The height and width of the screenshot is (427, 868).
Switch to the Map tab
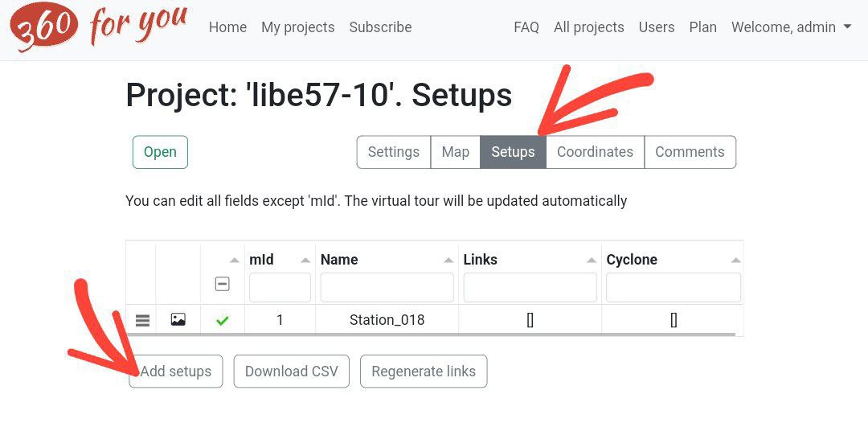point(456,152)
